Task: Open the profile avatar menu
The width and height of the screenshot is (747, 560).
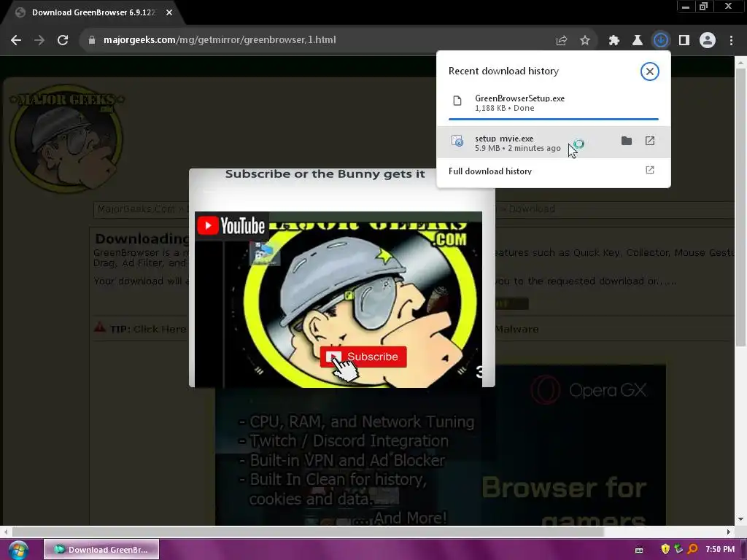Action: click(x=708, y=40)
